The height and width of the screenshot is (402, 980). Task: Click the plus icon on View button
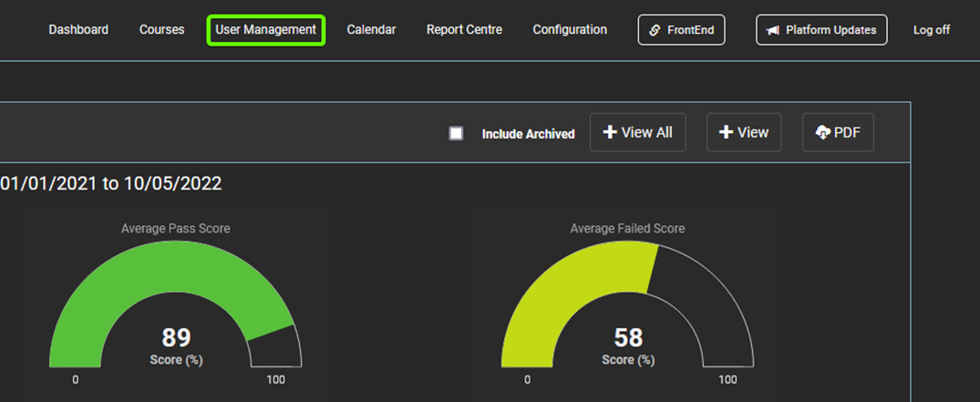pos(726,132)
